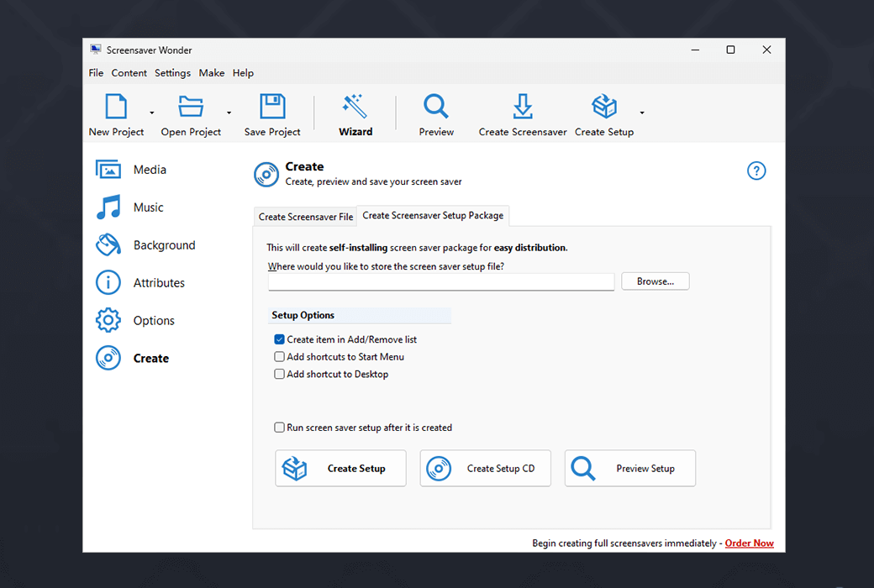This screenshot has width=874, height=588.
Task: Click the Save Project floppy icon
Action: [x=272, y=107]
